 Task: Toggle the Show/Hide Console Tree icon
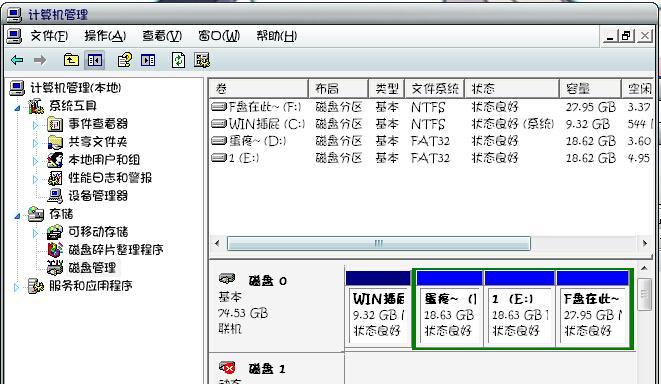tap(95, 60)
